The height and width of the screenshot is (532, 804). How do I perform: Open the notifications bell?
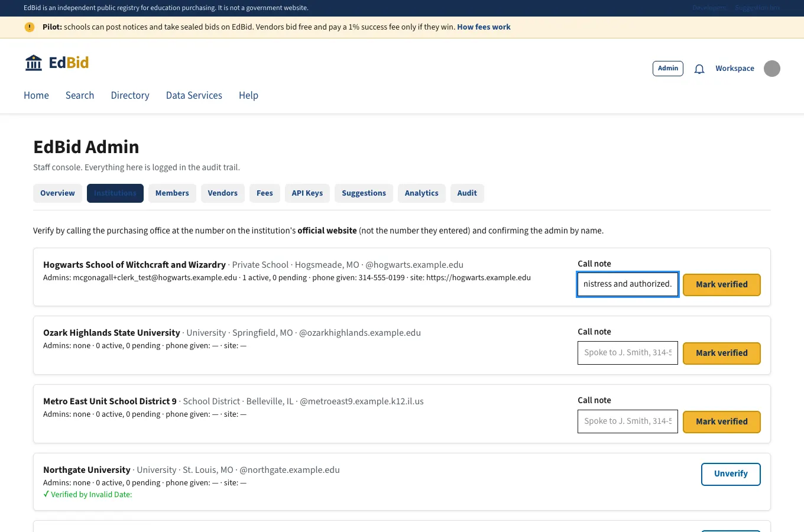pos(699,69)
